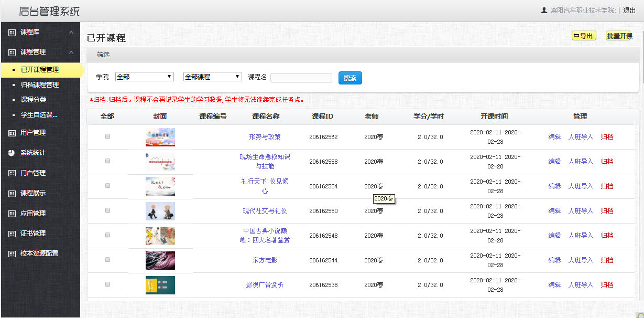The width and height of the screenshot is (644, 318).
Task: Click the 系统统计 pie chart icon
Action: coord(12,153)
